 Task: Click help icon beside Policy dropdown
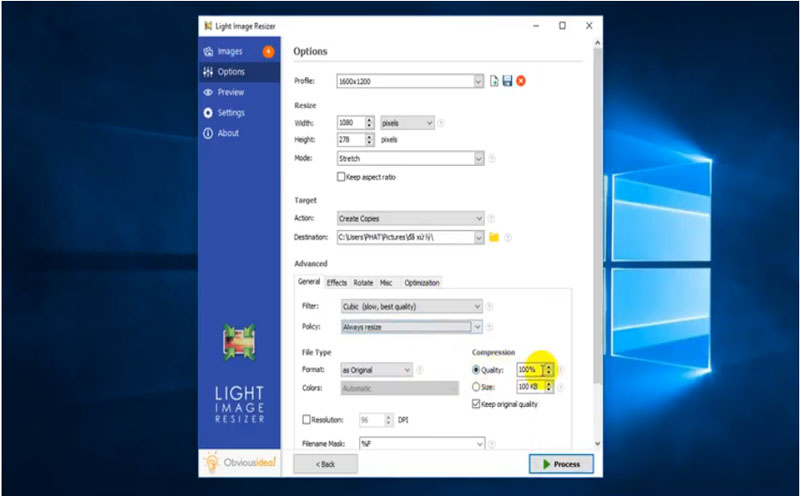pyautogui.click(x=489, y=327)
